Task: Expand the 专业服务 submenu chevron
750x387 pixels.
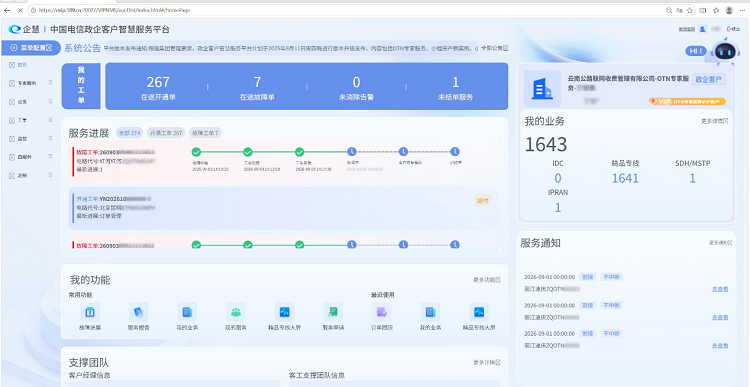Action: pyautogui.click(x=50, y=83)
